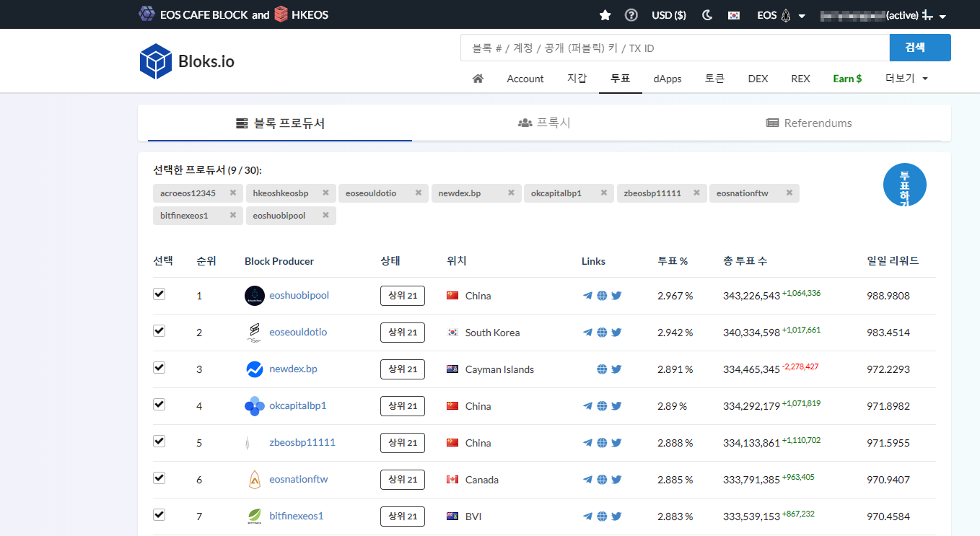Click the 총 투표 수 column header
This screenshot has width=980, height=536.
pos(745,261)
